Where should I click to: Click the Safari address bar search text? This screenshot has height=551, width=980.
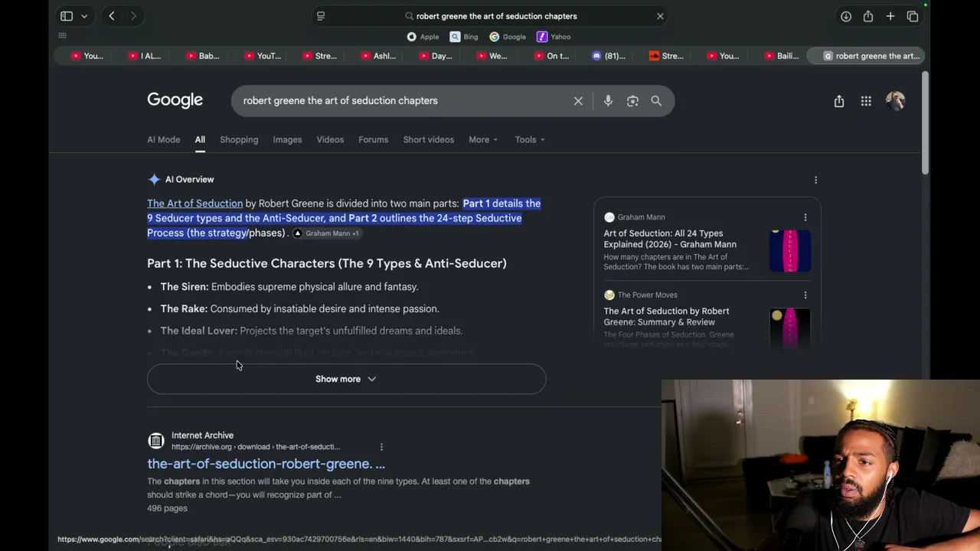(x=497, y=16)
